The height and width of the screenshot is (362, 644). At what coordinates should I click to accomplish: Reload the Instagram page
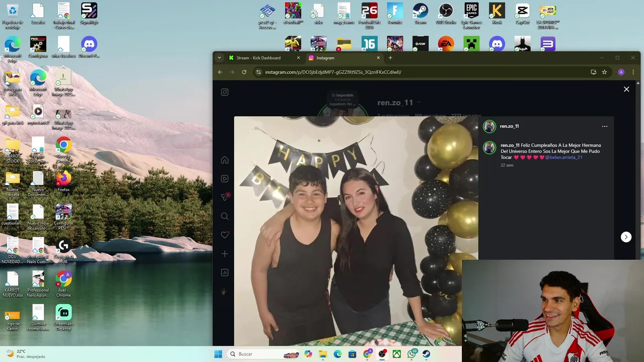(244, 72)
